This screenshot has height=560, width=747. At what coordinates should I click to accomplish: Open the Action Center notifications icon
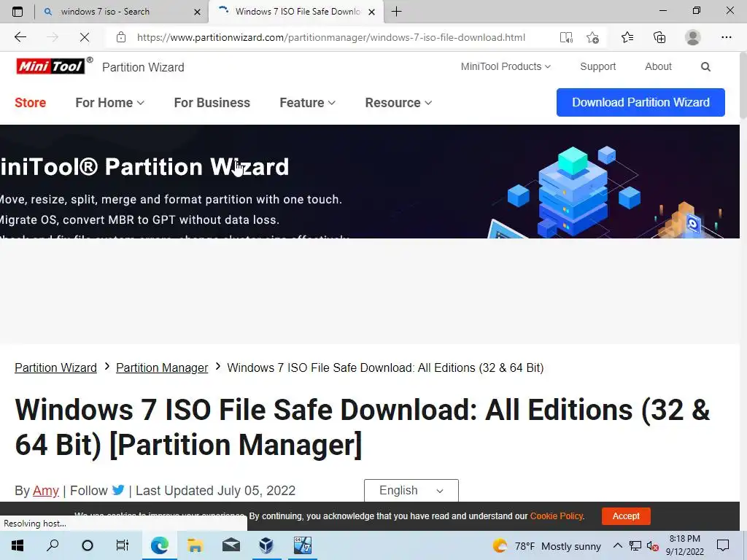point(723,545)
